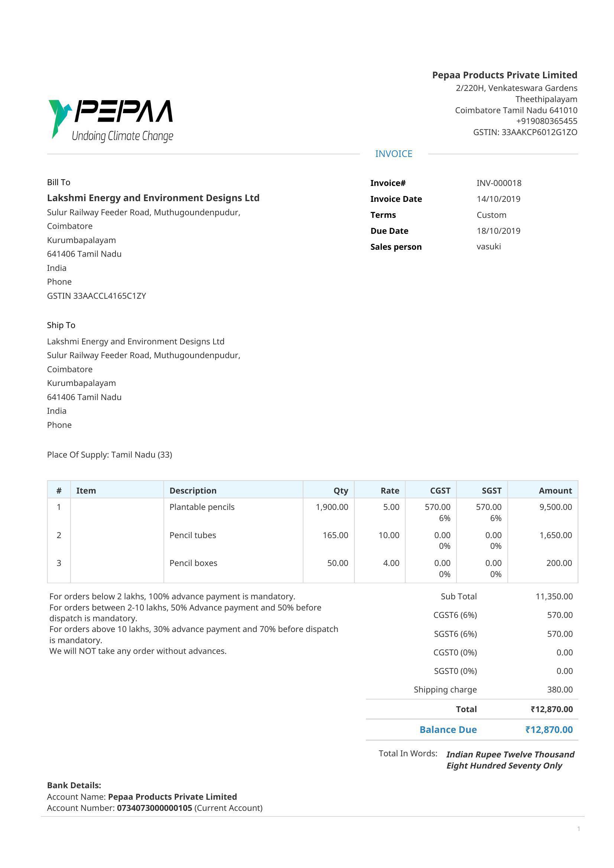Select the Plantable pencils line item
614x868 pixels.
click(x=202, y=507)
